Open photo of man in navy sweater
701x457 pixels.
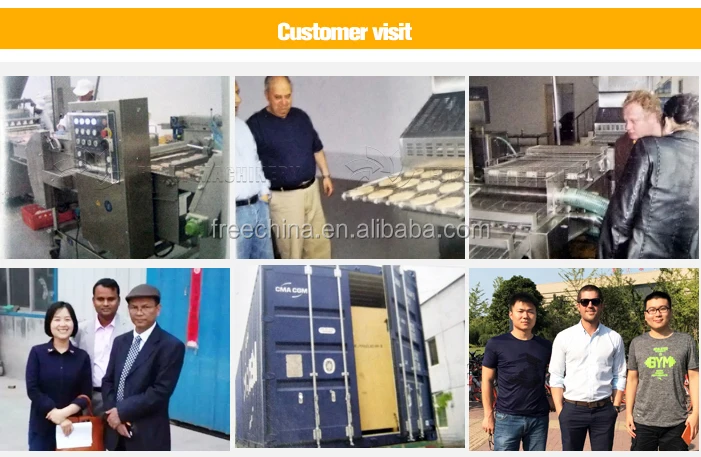(x=350, y=167)
